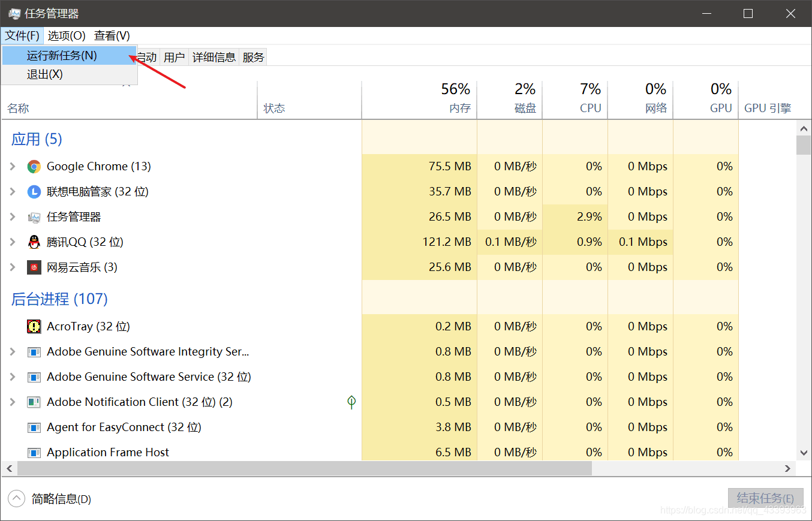812x521 pixels.
Task: Click the 0.9% CPU cell
Action: click(x=575, y=242)
